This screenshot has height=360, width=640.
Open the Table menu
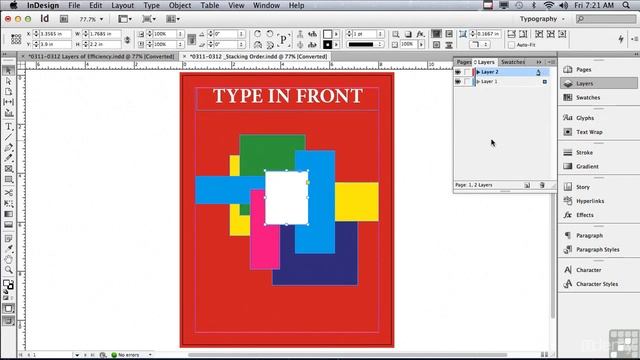coord(210,5)
